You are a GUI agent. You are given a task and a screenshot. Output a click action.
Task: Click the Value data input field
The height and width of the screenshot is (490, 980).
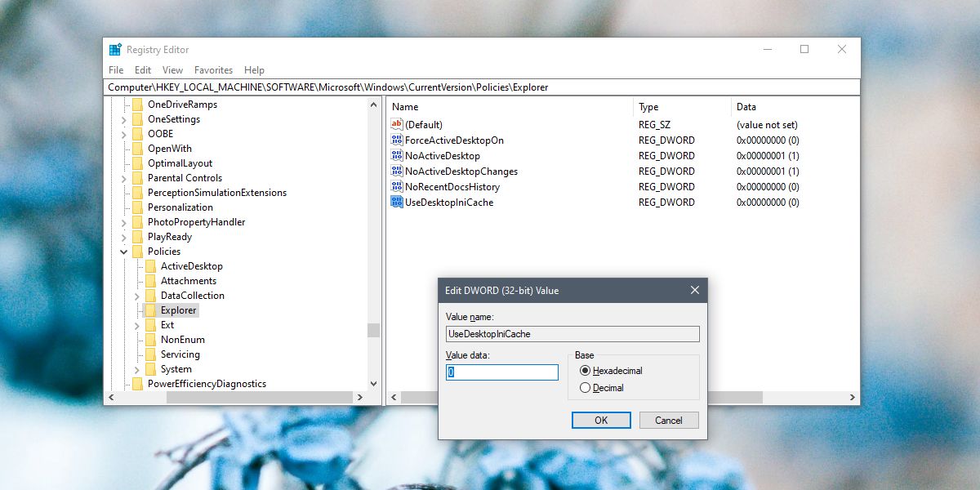[x=502, y=372]
